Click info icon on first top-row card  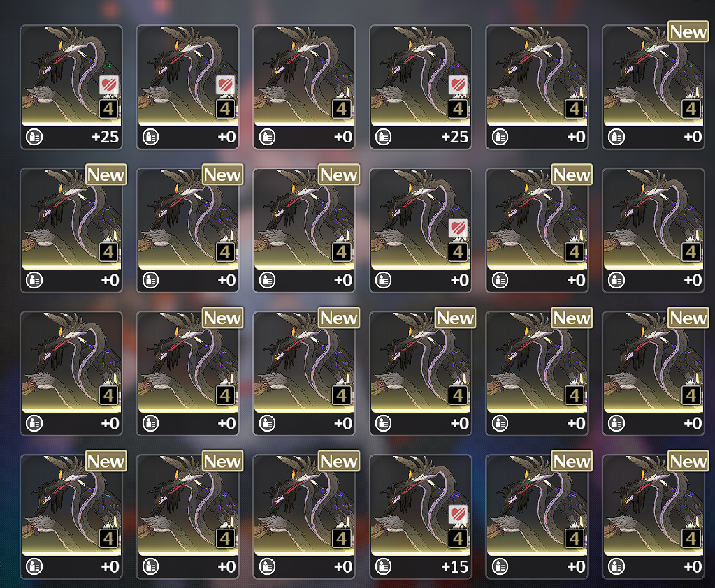[x=34, y=137]
